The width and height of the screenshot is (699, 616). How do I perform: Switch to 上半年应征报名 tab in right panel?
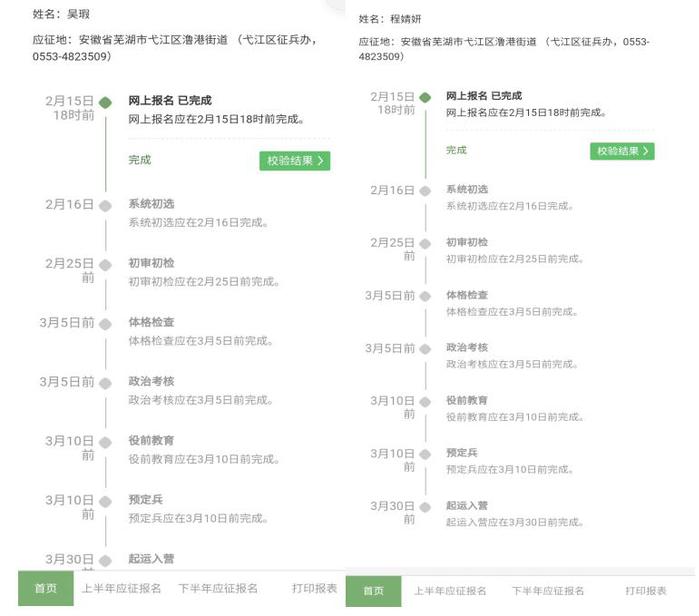tap(450, 591)
